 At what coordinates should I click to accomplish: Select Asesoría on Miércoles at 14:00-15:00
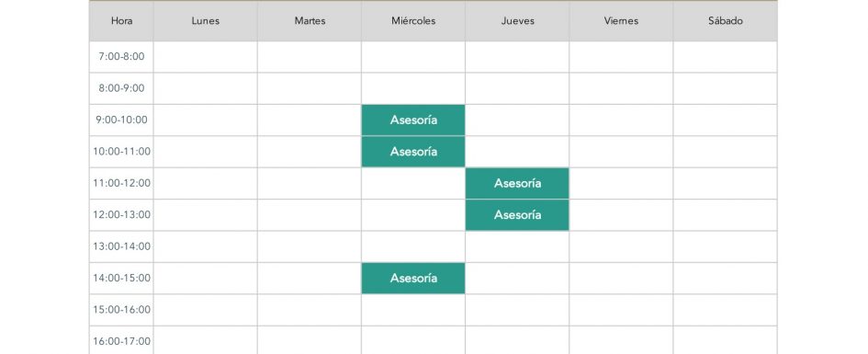(413, 278)
